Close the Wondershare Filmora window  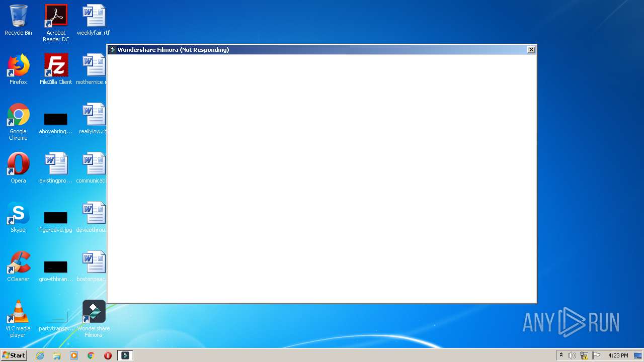tap(531, 49)
